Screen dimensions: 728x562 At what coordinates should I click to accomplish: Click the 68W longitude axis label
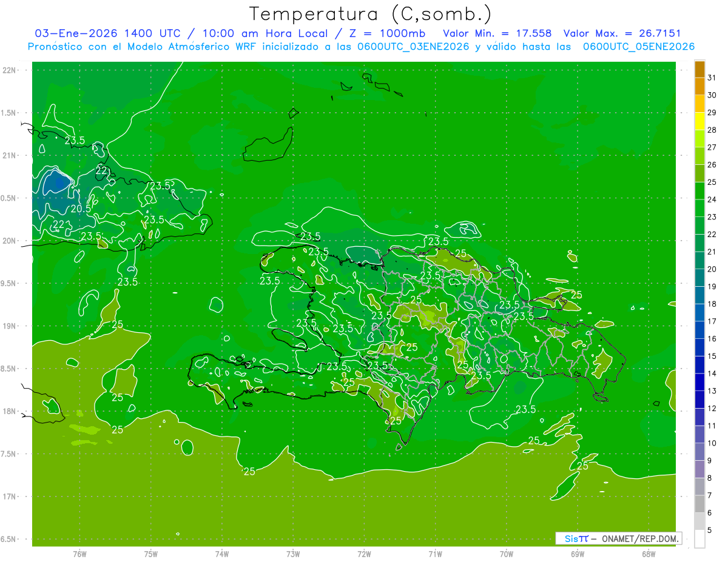pyautogui.click(x=648, y=554)
